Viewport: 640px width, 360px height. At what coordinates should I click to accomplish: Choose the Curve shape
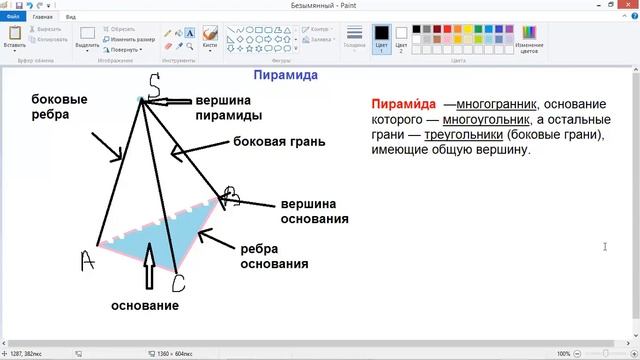point(240,30)
